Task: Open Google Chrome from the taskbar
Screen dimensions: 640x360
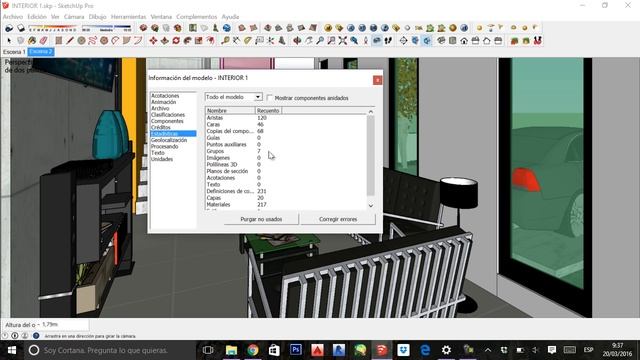Action: tap(253, 350)
